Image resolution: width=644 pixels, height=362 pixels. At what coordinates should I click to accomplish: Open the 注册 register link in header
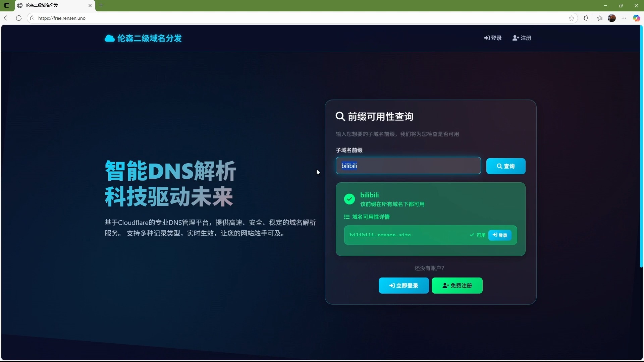[x=522, y=38]
